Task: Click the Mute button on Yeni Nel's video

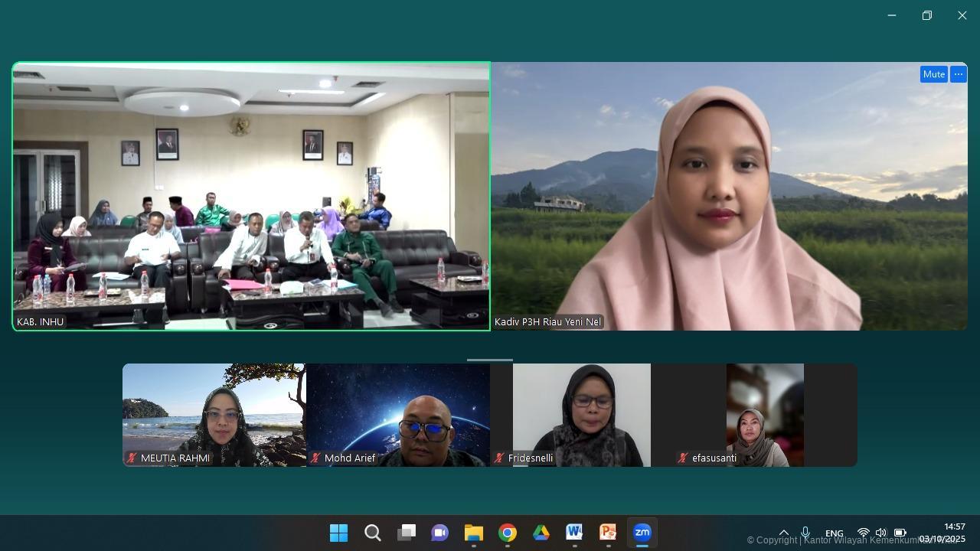Action: [x=933, y=74]
